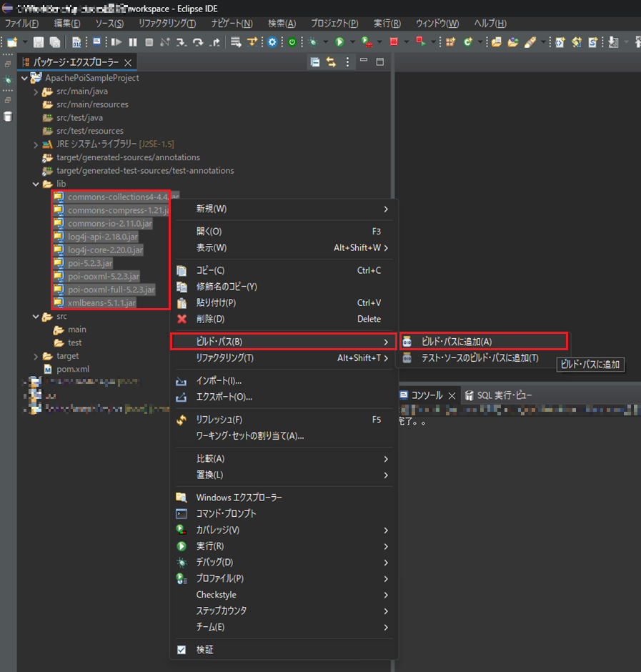Close the パッケージ・エクスプローラー tab

128,63
